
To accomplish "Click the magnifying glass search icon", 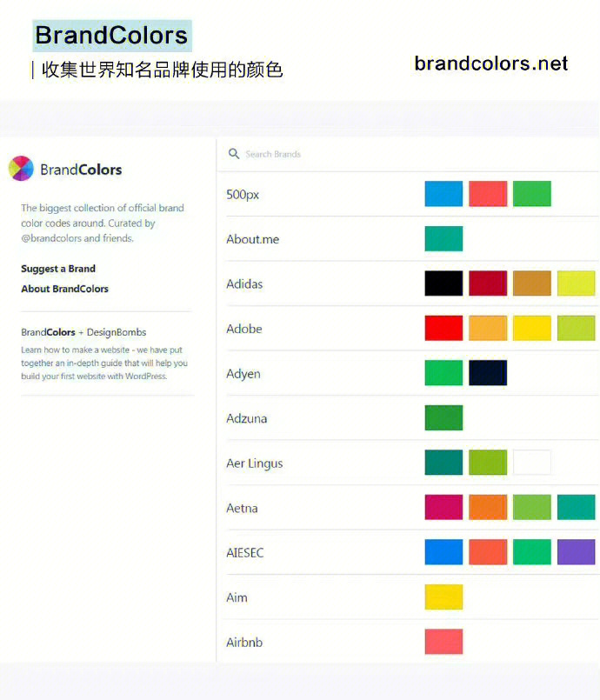I will click(x=234, y=154).
